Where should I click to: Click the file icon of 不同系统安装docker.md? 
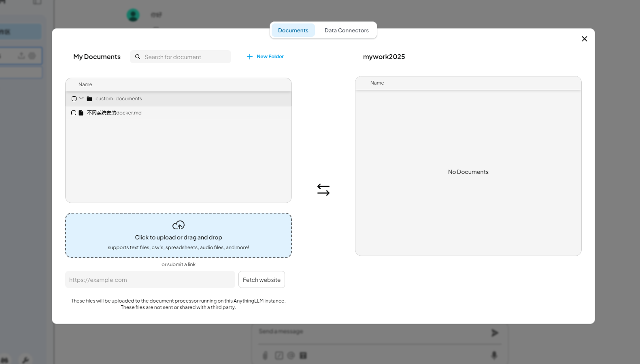click(x=81, y=113)
